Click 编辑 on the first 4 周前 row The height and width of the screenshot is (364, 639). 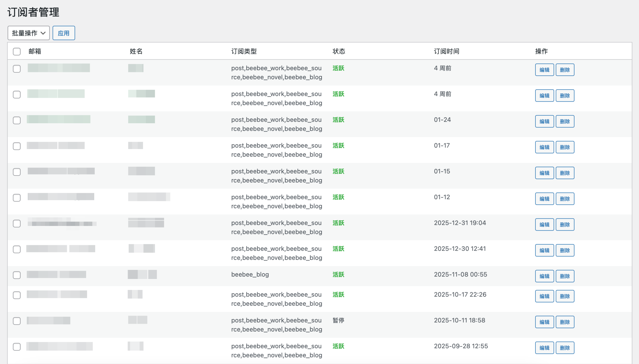tap(544, 70)
